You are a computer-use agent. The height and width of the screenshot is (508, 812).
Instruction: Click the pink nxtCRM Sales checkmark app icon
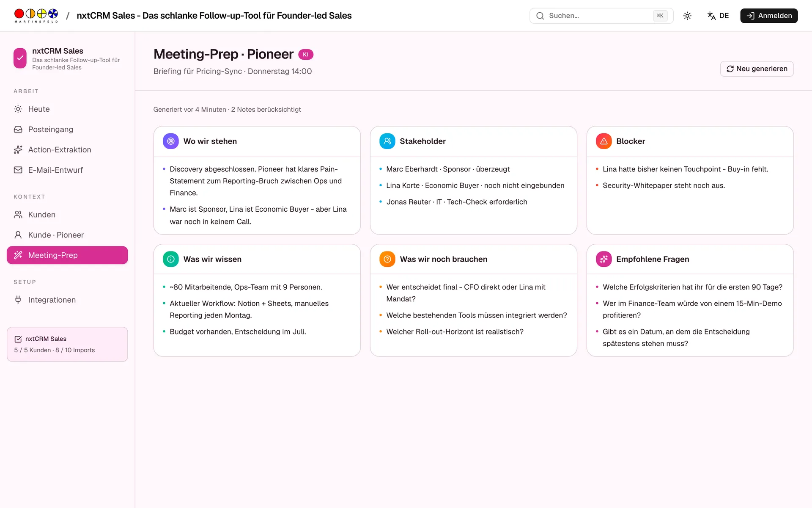[x=20, y=58]
